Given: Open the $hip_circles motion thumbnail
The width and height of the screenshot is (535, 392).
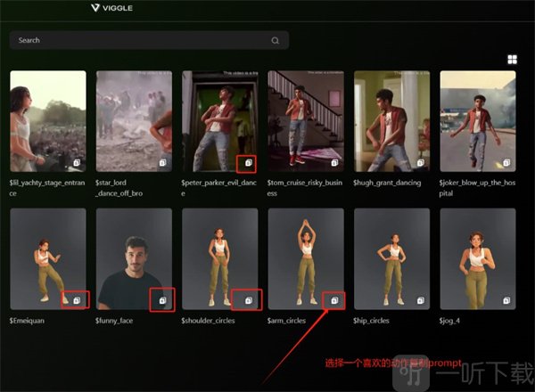Looking at the screenshot, I should coord(392,258).
